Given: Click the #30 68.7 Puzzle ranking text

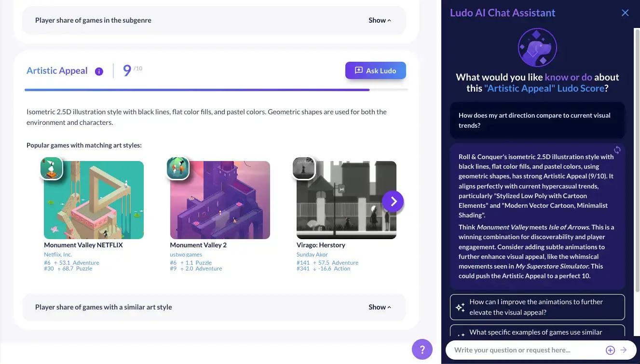Looking at the screenshot, I should [68, 269].
